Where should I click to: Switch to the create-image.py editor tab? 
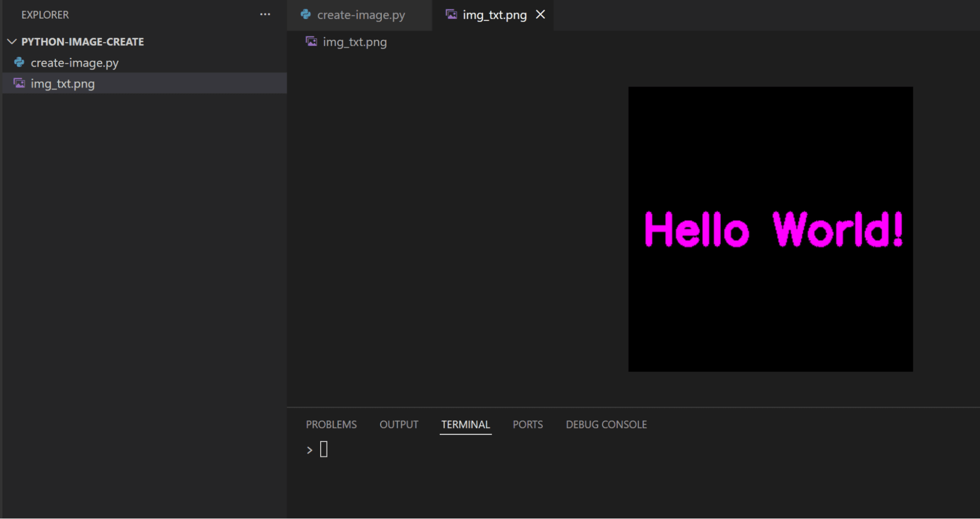point(361,15)
